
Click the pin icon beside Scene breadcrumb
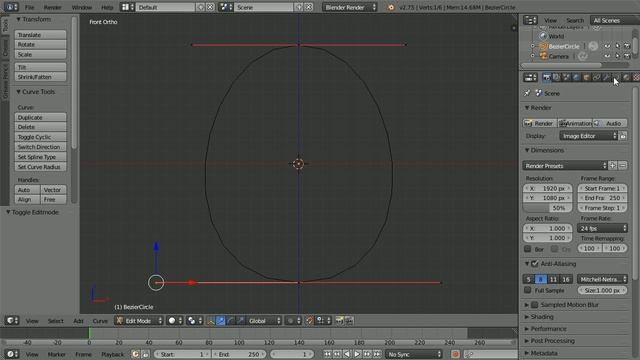[x=527, y=93]
